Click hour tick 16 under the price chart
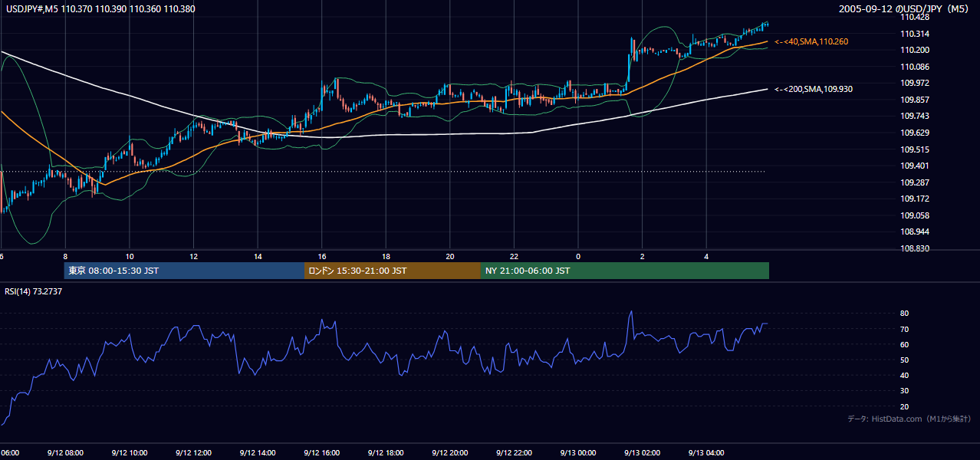The width and height of the screenshot is (980, 460). coord(322,256)
